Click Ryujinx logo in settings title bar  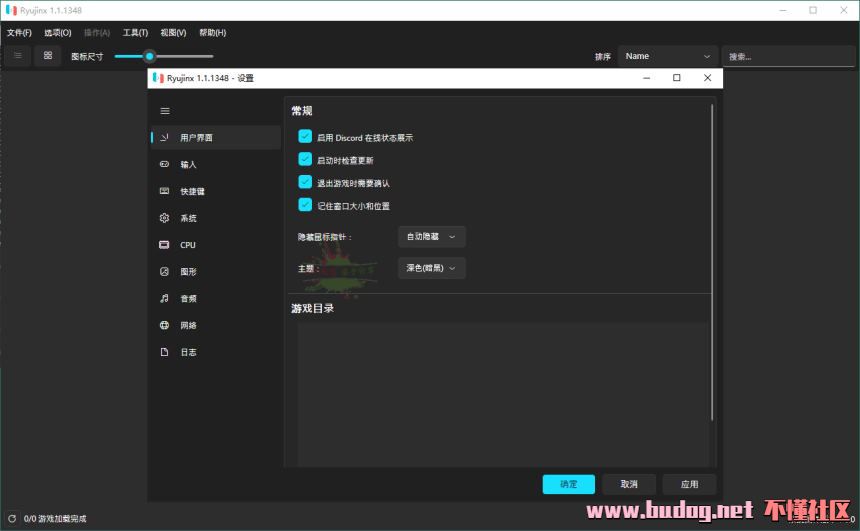click(x=158, y=78)
